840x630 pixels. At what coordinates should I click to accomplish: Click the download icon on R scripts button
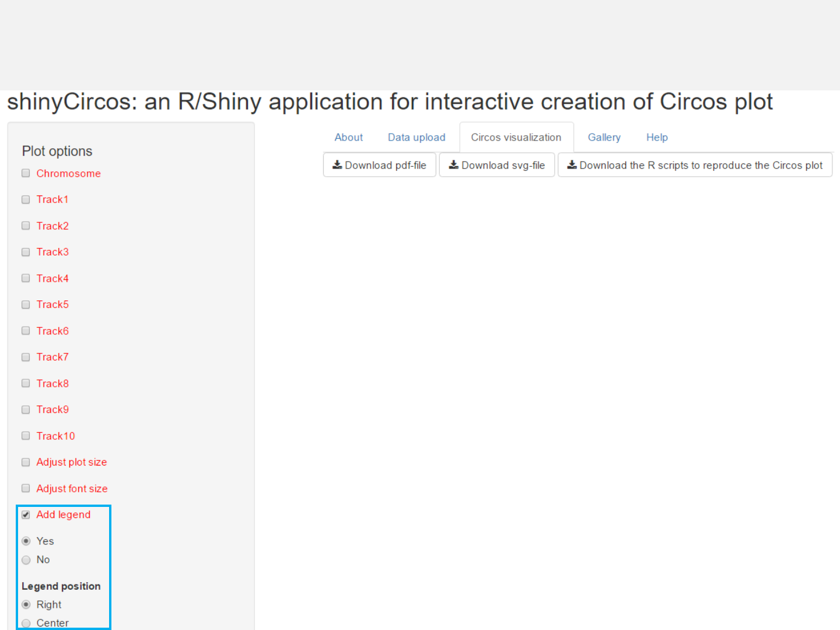coord(572,165)
